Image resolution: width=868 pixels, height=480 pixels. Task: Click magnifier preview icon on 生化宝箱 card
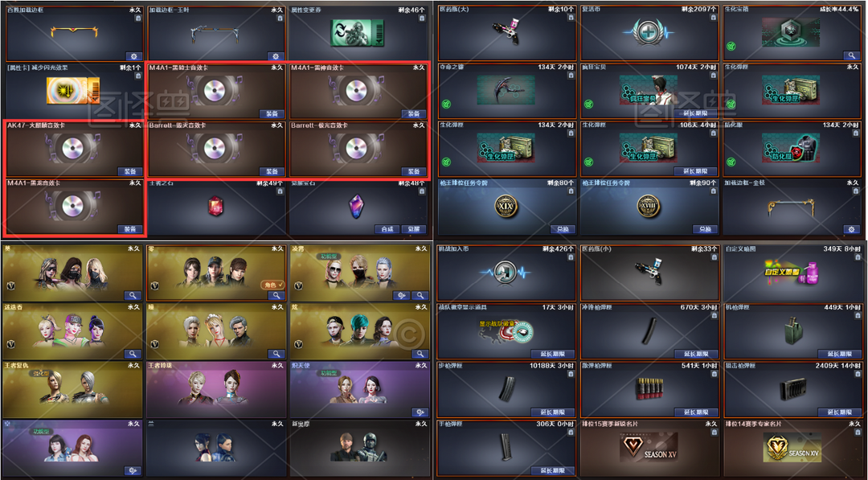pyautogui.click(x=851, y=55)
